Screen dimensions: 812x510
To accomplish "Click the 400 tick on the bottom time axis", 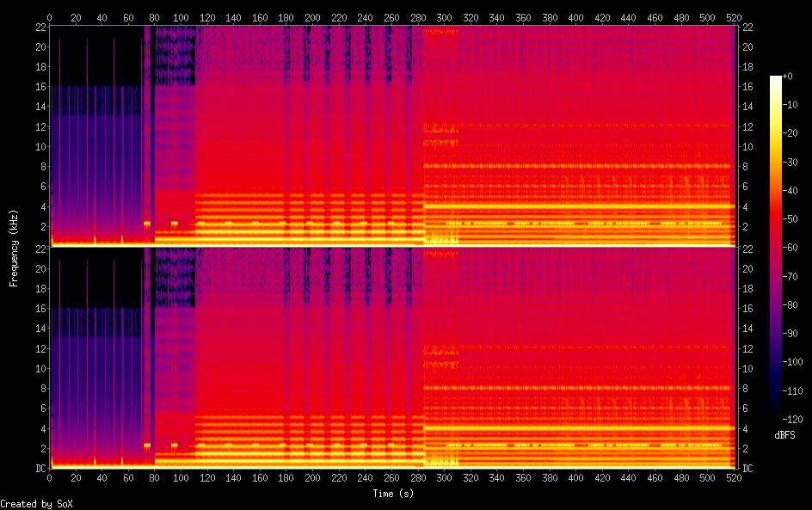I will pos(575,476).
